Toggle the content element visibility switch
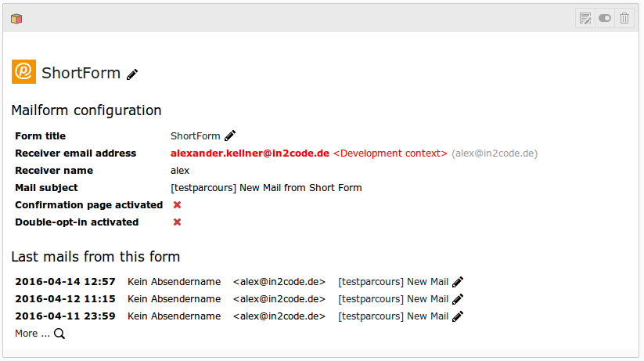Screen dimensions: 644x361 [x=605, y=18]
